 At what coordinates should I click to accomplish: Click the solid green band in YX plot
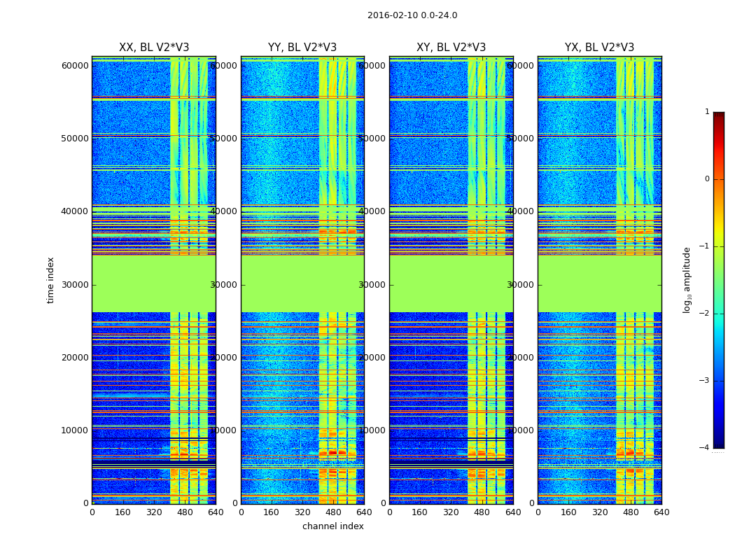tap(599, 283)
